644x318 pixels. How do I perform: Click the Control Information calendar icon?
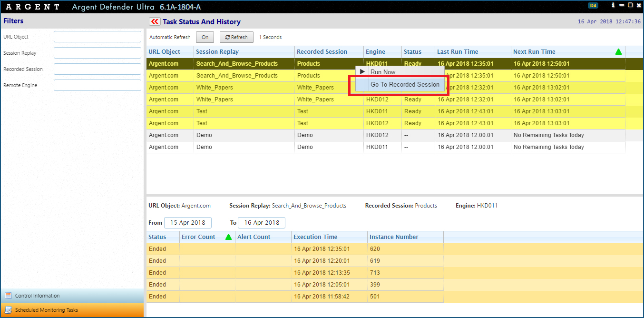click(x=8, y=296)
